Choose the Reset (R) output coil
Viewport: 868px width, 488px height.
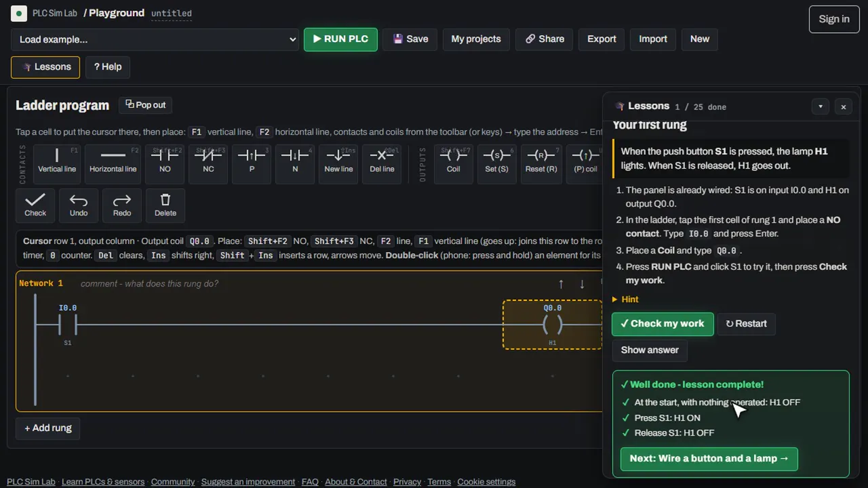541,164
